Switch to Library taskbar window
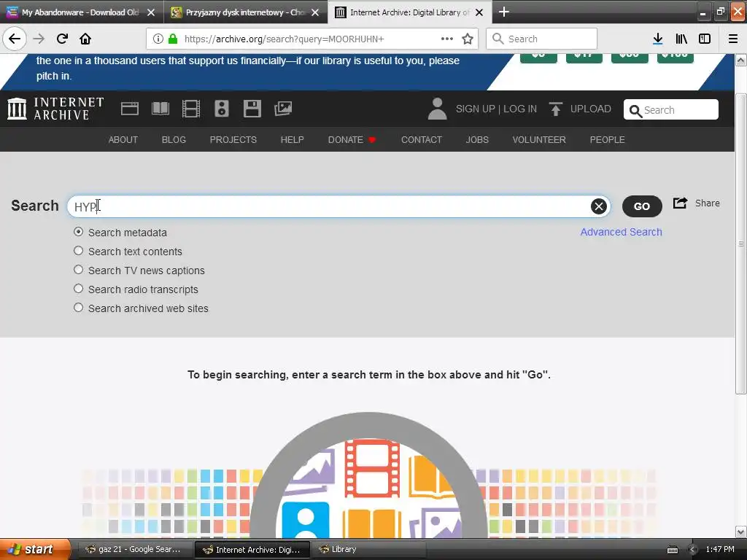 coord(369,549)
